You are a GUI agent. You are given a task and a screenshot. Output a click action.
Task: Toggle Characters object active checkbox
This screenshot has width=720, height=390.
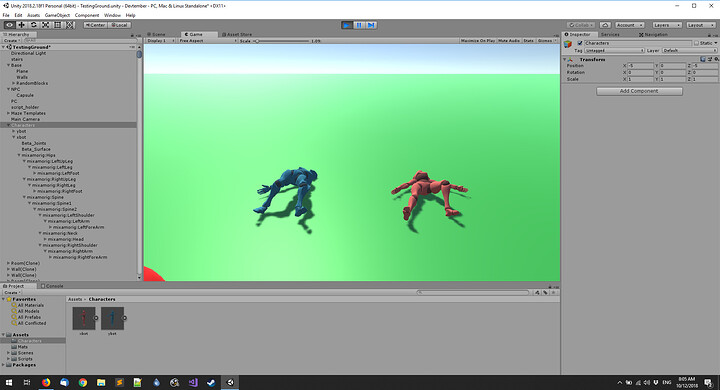(x=579, y=43)
